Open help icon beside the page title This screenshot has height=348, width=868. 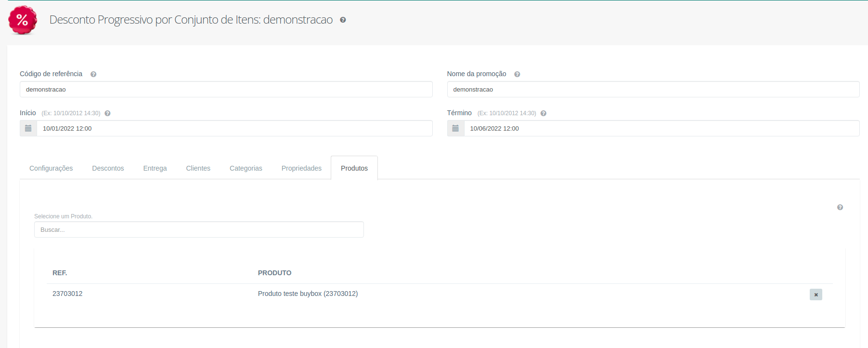343,20
